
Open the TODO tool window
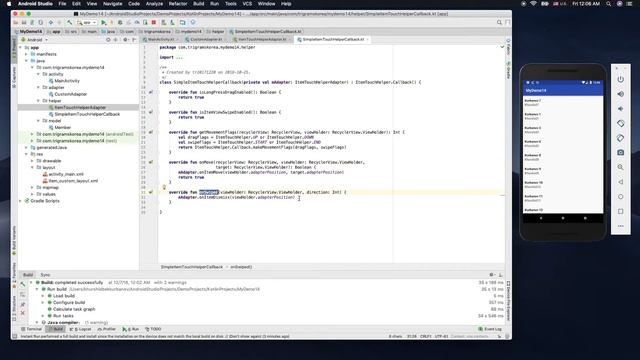[154, 329]
